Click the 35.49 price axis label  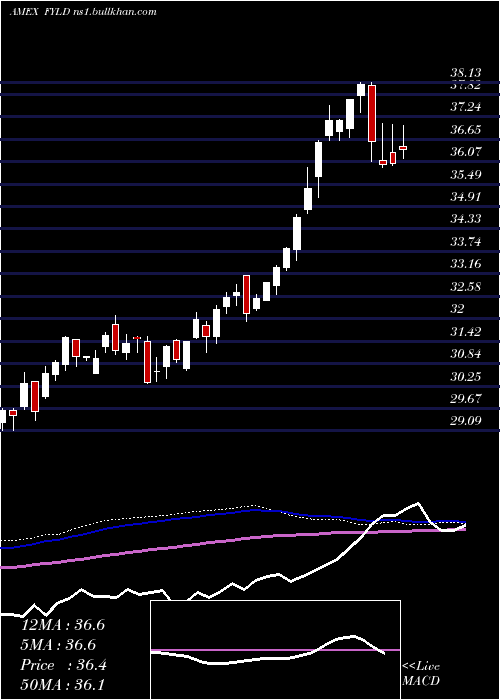[466, 175]
